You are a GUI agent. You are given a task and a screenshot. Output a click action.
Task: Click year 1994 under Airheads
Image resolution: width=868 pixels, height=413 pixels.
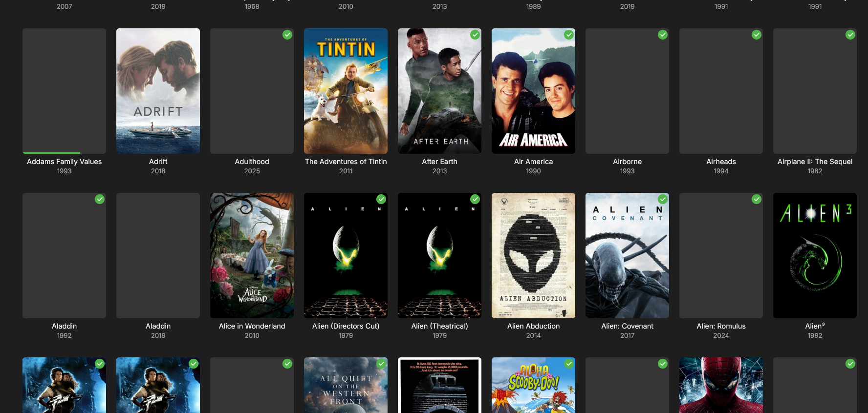coord(721,171)
